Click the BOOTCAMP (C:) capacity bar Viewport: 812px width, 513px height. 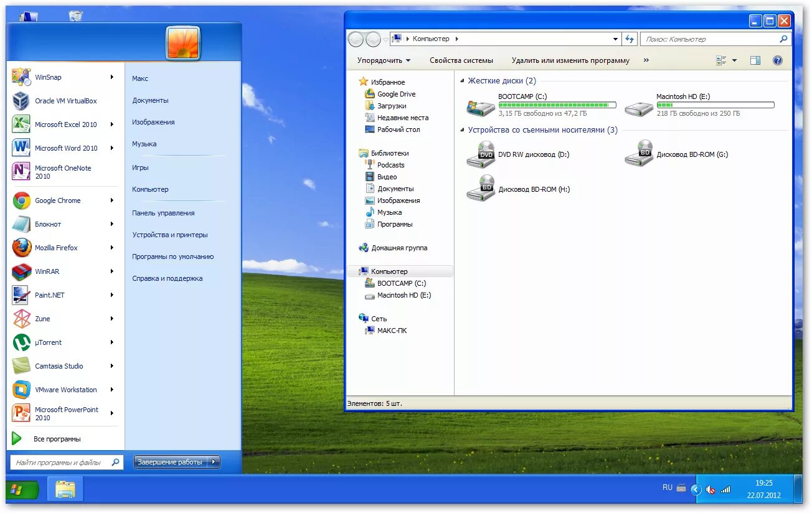pyautogui.click(x=557, y=105)
